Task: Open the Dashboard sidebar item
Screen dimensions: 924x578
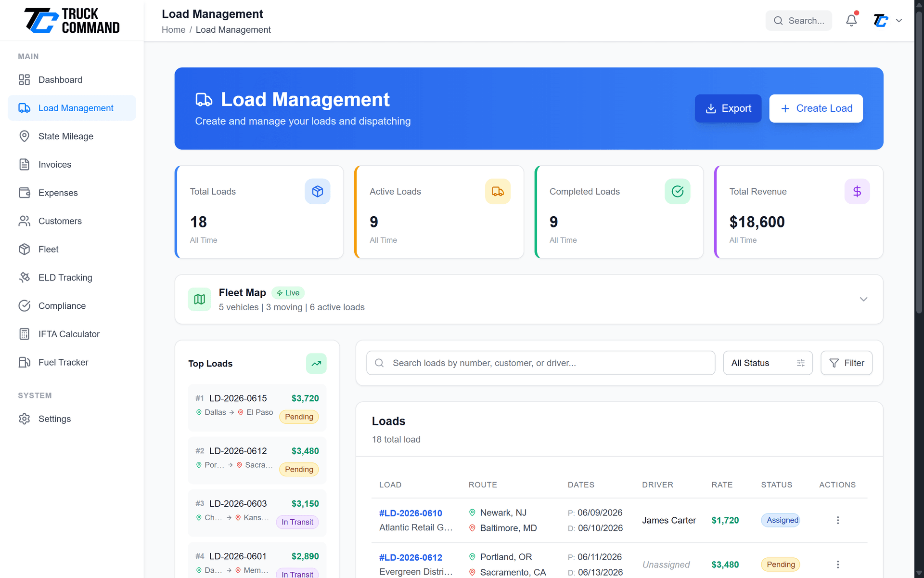Action: coord(72,80)
